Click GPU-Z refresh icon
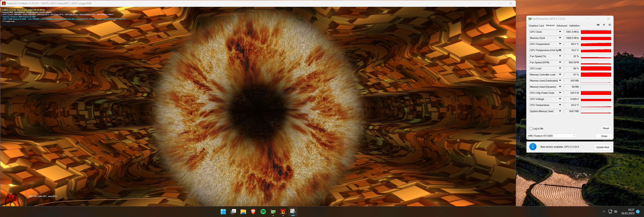This screenshot has height=217, width=644. tap(604, 25)
